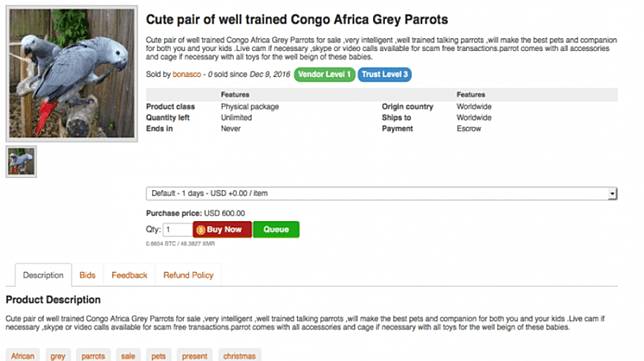Open seller bonasco's profile link

tap(187, 74)
